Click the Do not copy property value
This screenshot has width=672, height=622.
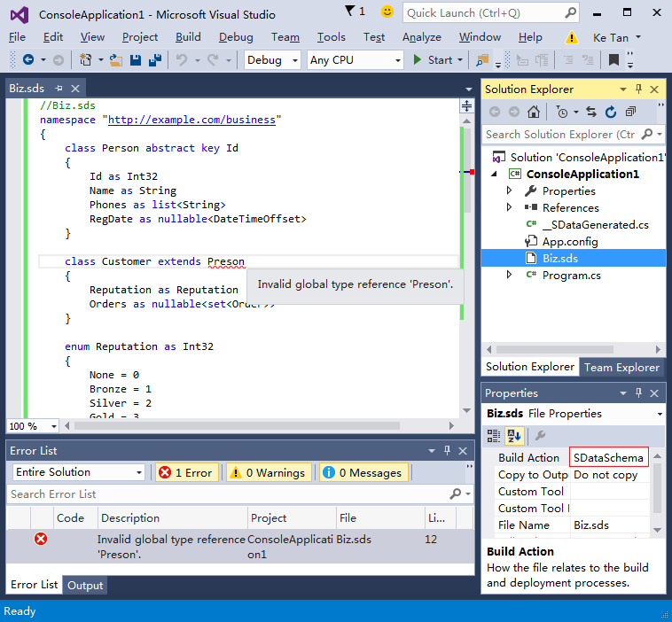coord(609,475)
